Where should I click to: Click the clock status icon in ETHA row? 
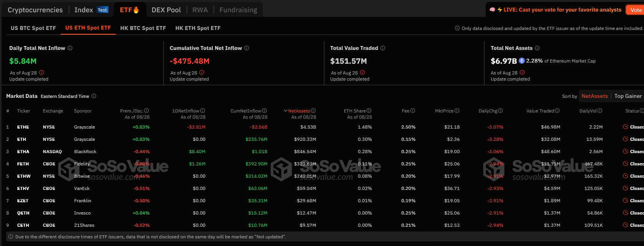626,151
